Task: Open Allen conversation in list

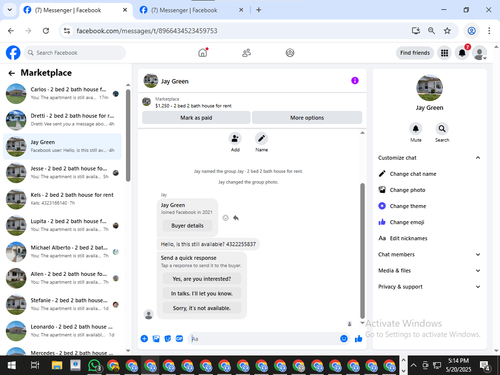Action: click(62, 278)
